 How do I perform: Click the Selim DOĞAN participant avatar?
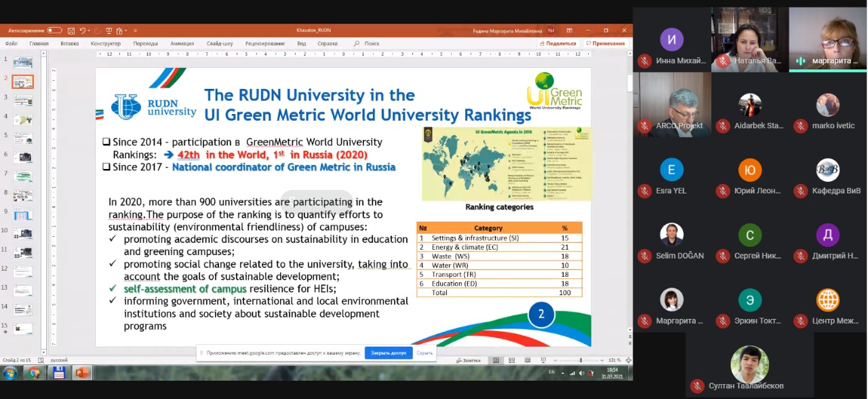(x=672, y=235)
